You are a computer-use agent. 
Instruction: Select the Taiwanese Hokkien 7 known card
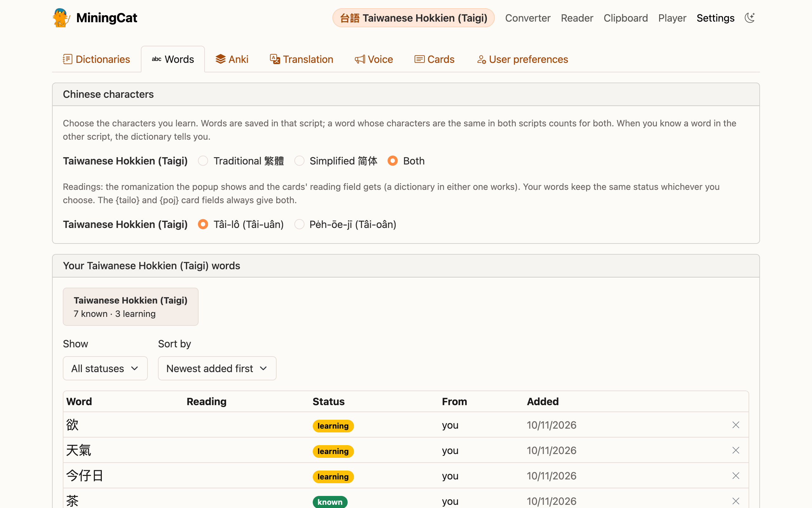[x=131, y=306]
